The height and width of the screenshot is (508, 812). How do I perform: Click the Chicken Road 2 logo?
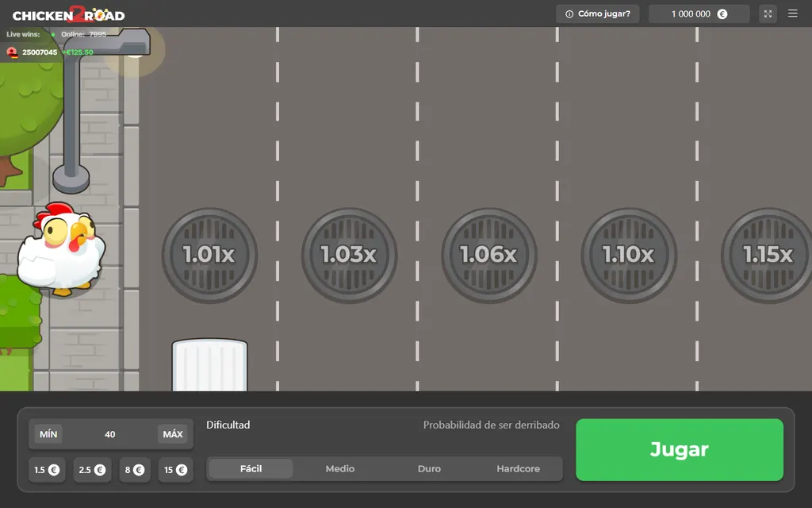click(68, 14)
